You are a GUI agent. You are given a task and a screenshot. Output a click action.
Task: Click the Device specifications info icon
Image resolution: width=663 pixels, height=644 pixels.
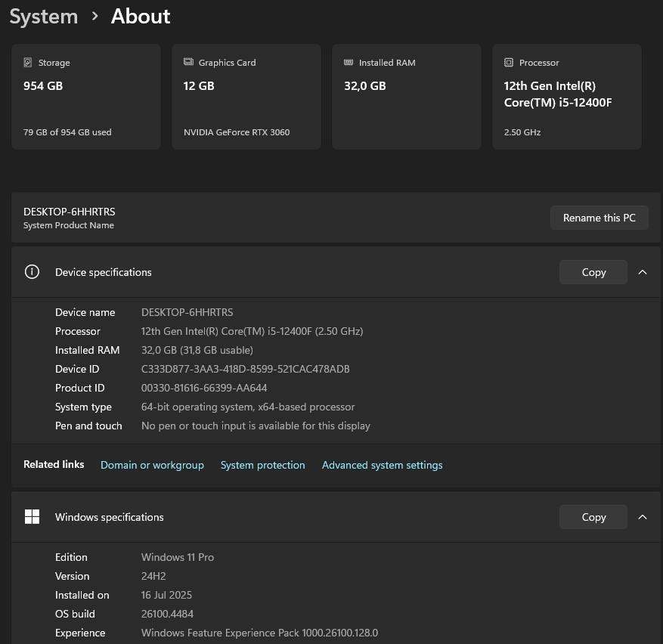tap(32, 271)
